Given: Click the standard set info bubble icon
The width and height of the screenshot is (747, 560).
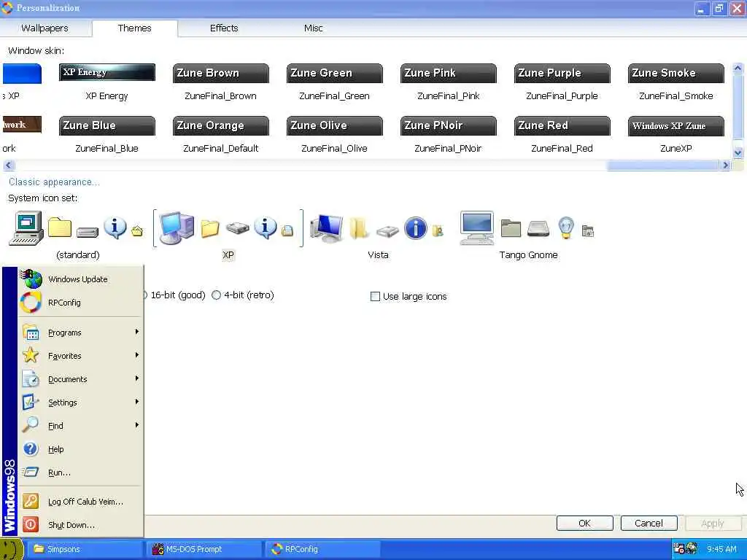Looking at the screenshot, I should pos(115,227).
